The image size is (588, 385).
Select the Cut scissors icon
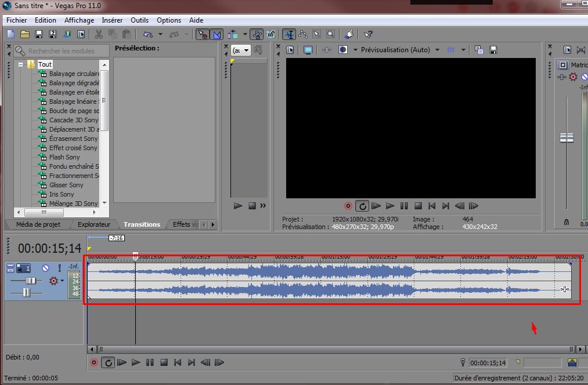99,35
